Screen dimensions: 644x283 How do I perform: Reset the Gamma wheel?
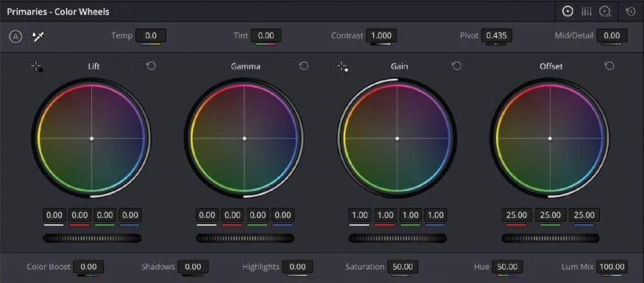pyautogui.click(x=304, y=66)
